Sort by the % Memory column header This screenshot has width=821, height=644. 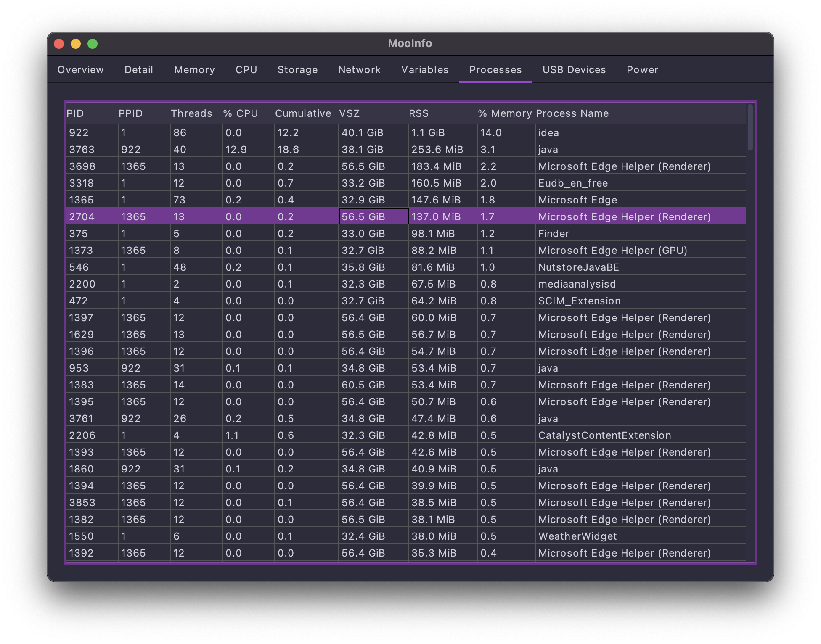[506, 113]
